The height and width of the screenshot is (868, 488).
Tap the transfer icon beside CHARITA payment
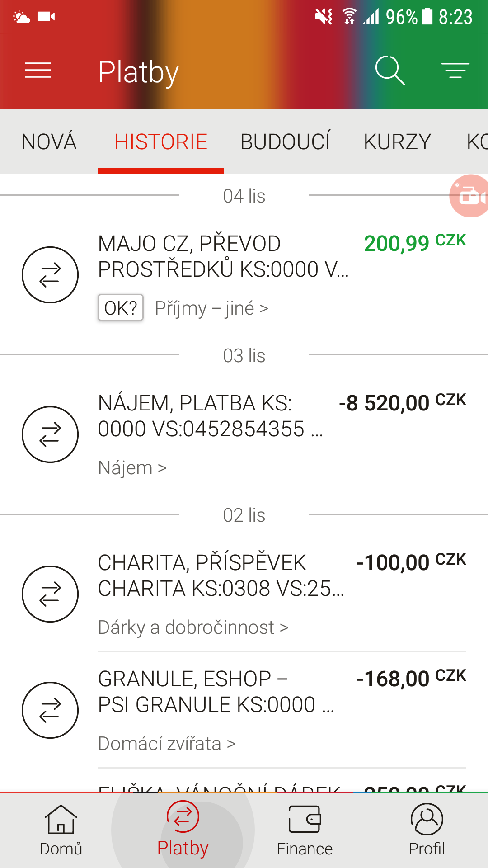[x=50, y=594]
